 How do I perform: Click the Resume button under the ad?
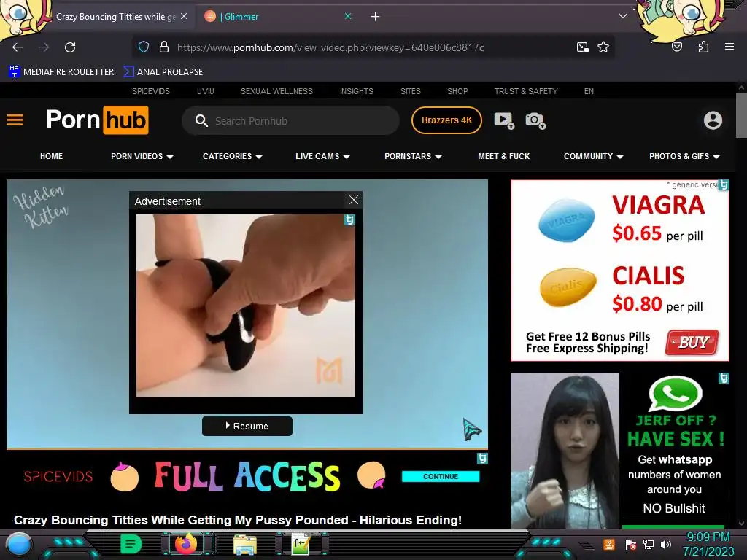pos(247,426)
